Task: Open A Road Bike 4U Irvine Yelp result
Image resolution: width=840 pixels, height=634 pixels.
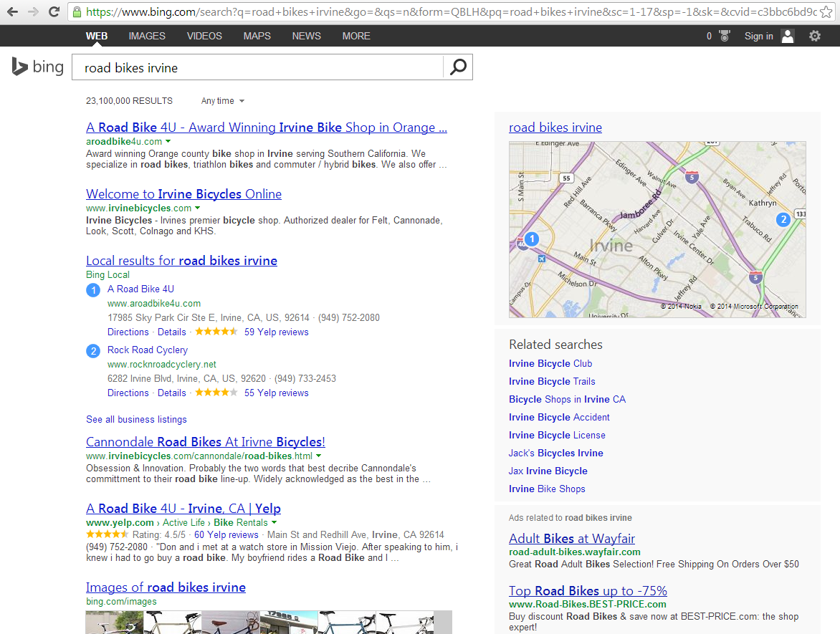Action: click(183, 508)
